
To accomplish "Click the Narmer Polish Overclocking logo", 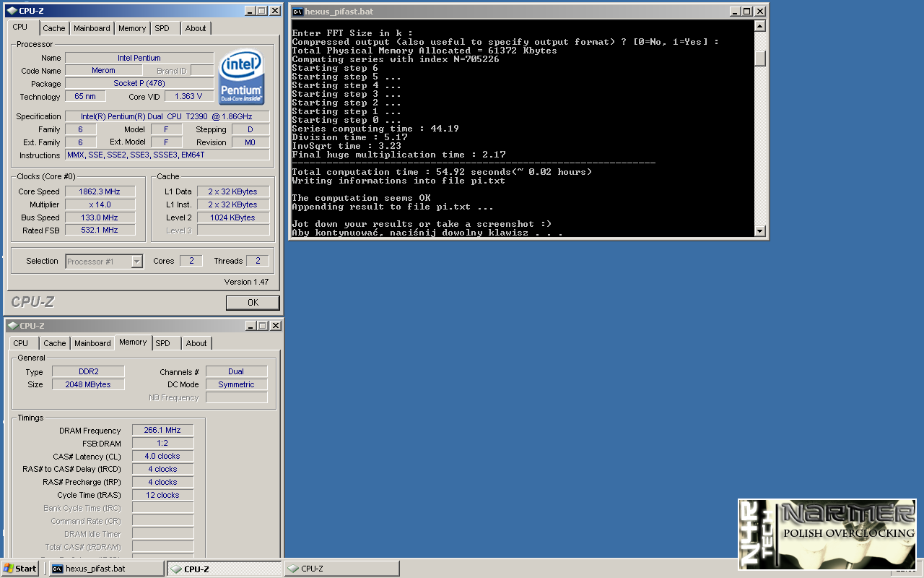I will [827, 535].
